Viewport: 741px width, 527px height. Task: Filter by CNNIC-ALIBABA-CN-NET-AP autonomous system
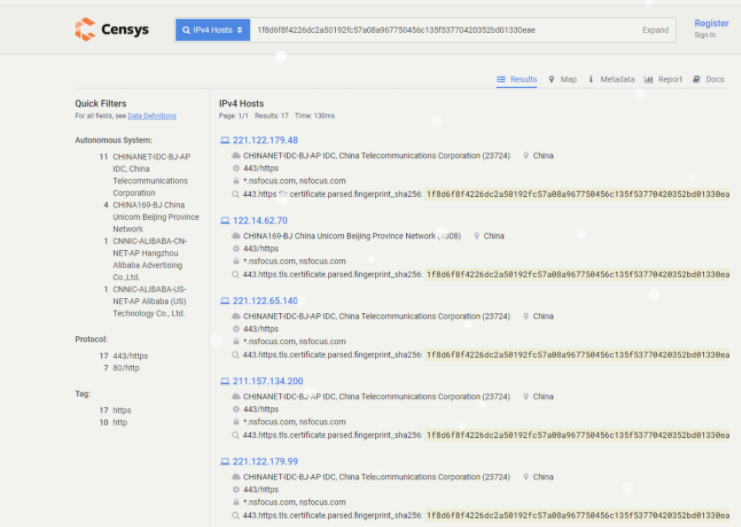149,259
